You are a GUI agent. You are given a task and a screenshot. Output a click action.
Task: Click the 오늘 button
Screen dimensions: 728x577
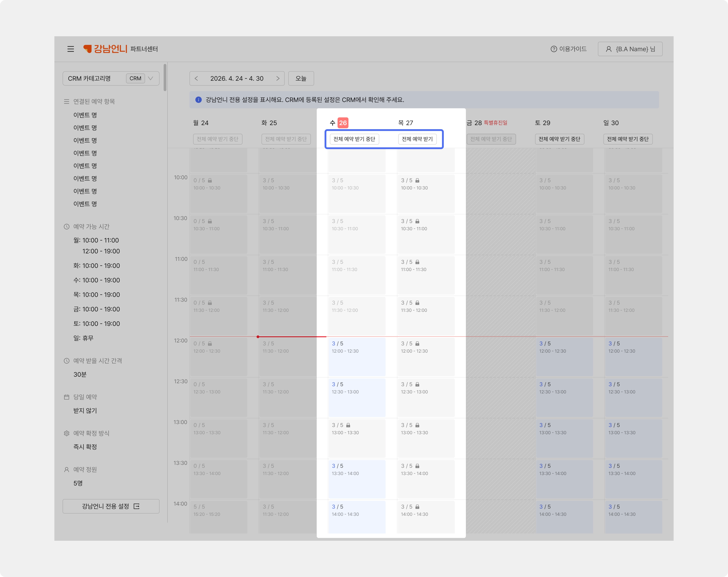(x=301, y=78)
